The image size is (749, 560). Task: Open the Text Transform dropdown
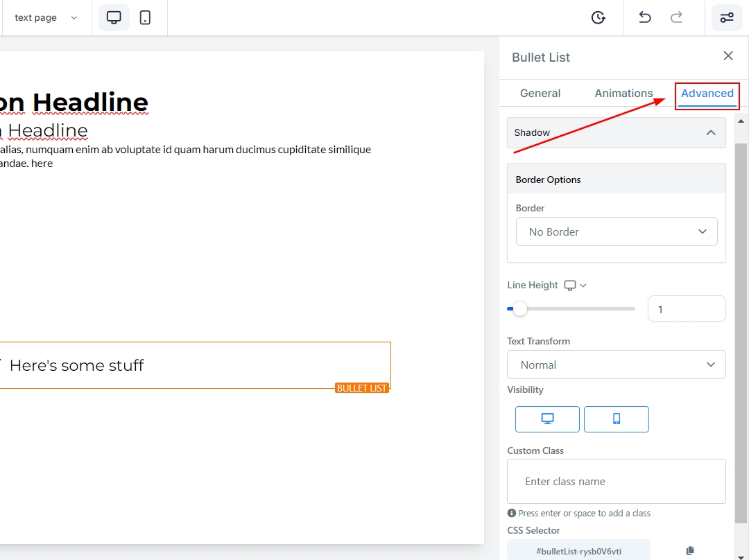pyautogui.click(x=616, y=365)
